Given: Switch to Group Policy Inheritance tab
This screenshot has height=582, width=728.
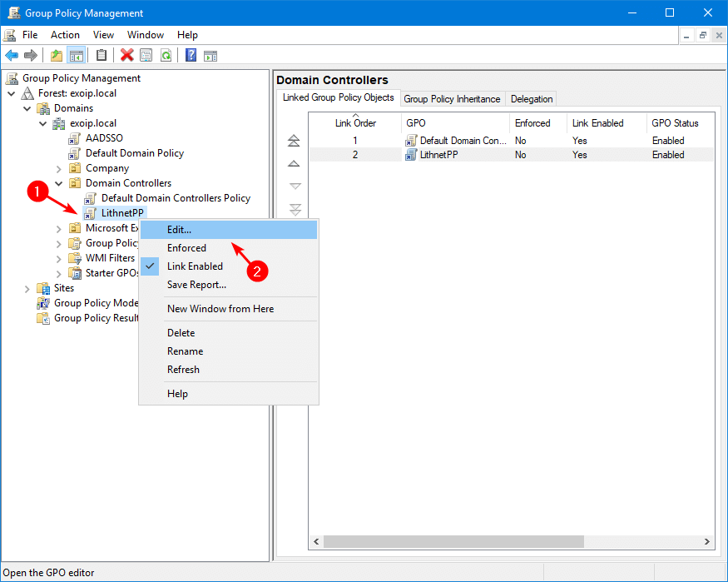Looking at the screenshot, I should point(452,99).
